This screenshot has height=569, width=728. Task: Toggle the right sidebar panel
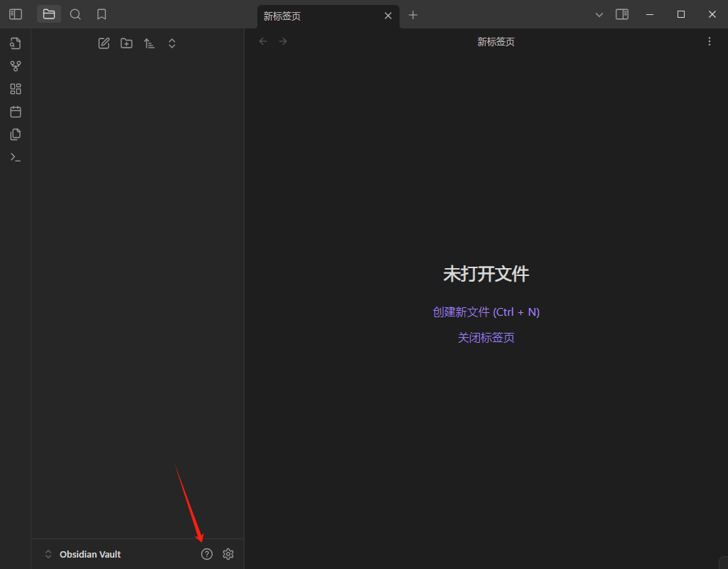622,14
